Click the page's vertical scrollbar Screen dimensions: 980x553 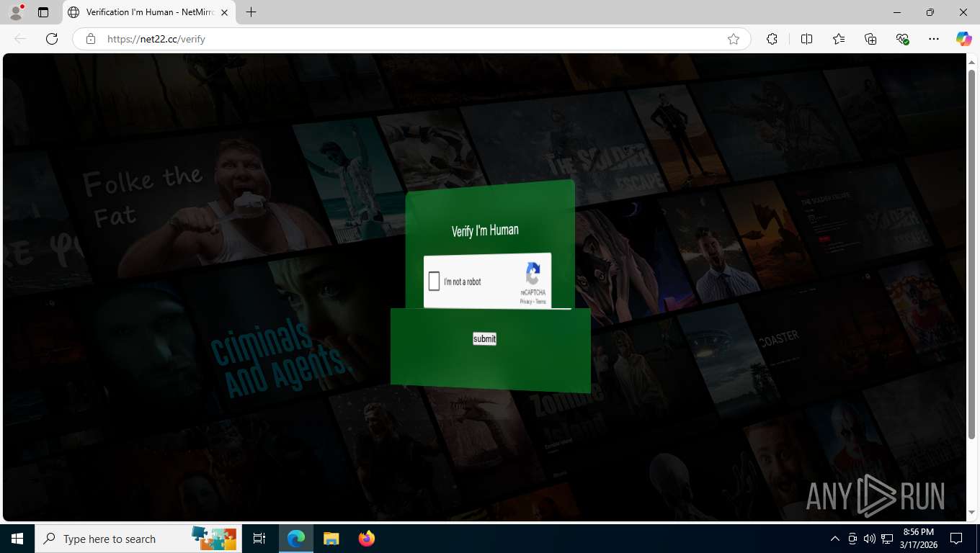pos(971,255)
